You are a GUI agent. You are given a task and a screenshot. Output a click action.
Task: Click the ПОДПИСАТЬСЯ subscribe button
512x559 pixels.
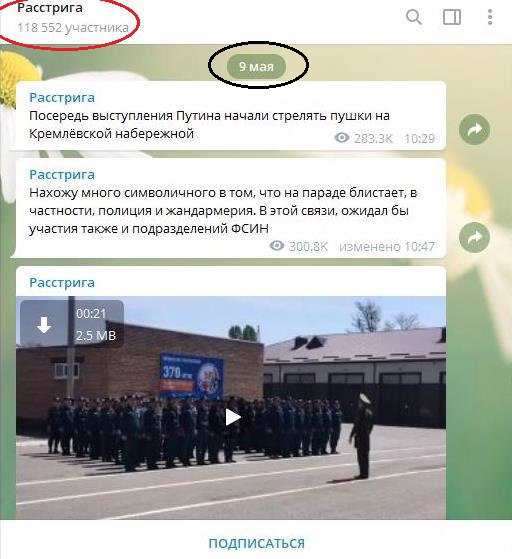[256, 543]
